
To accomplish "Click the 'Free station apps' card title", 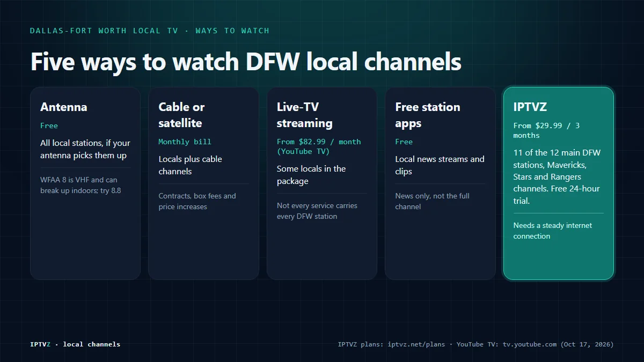I will point(428,115).
